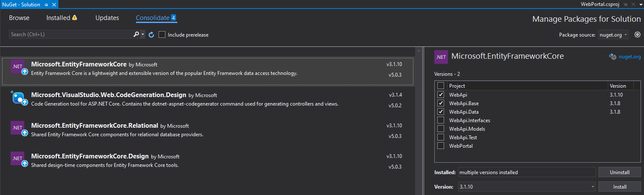
Task: Click the Uninstall button
Action: click(619, 172)
